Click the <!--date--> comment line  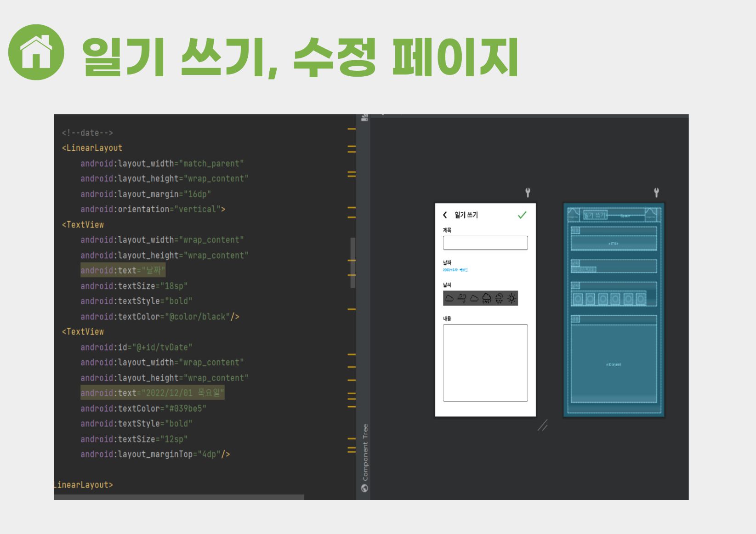(87, 133)
